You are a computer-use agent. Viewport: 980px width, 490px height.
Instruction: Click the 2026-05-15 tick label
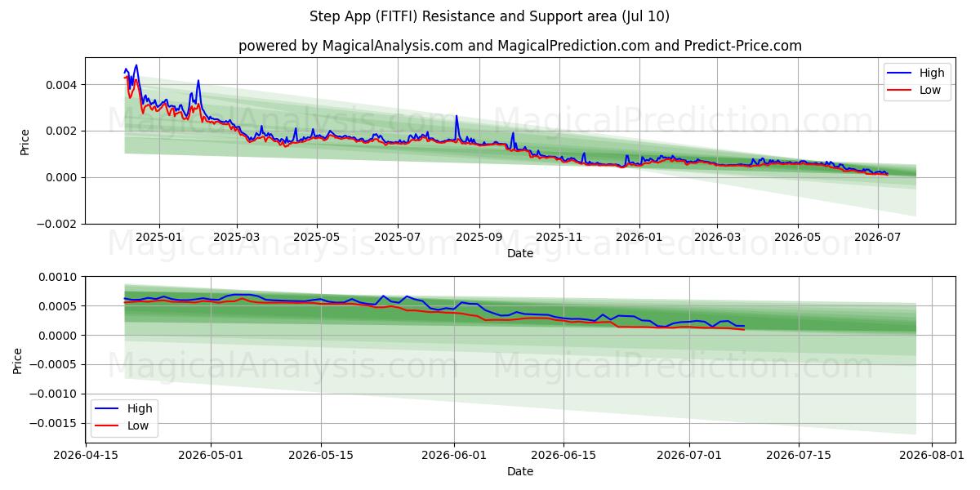coord(321,455)
